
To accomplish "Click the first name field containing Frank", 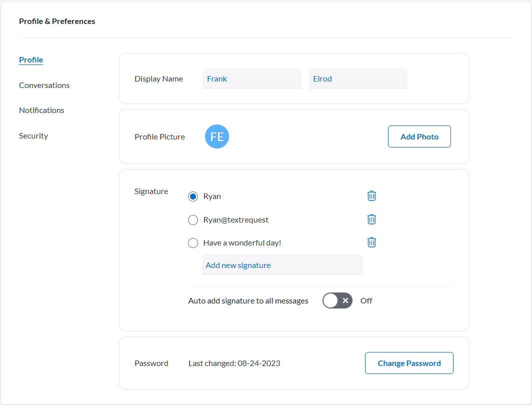I will pos(252,79).
